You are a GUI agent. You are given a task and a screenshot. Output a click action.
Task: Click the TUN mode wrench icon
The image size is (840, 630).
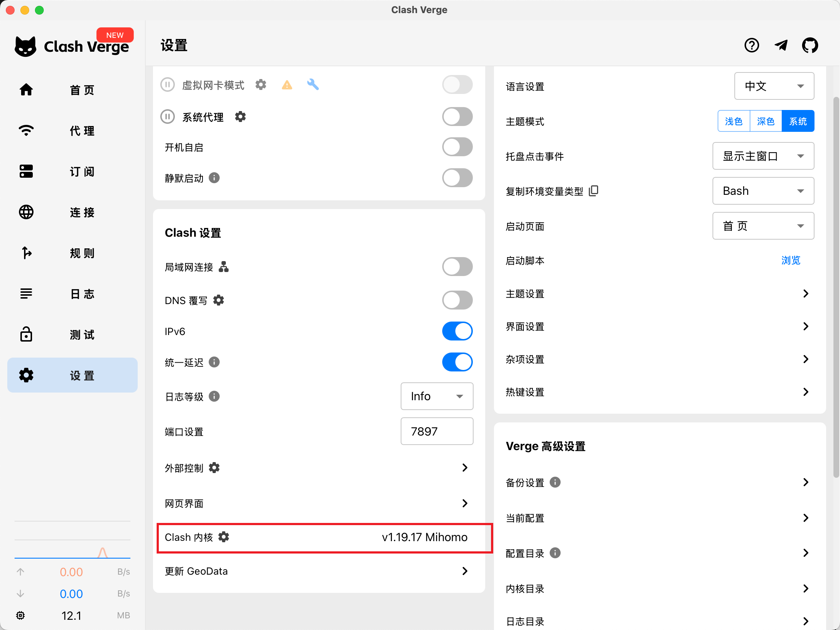coord(313,84)
